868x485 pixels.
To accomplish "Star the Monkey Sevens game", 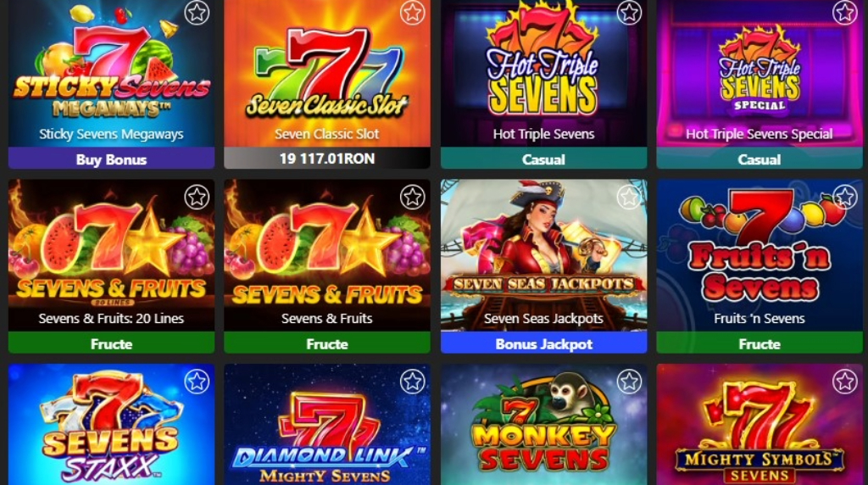I will pos(629,381).
